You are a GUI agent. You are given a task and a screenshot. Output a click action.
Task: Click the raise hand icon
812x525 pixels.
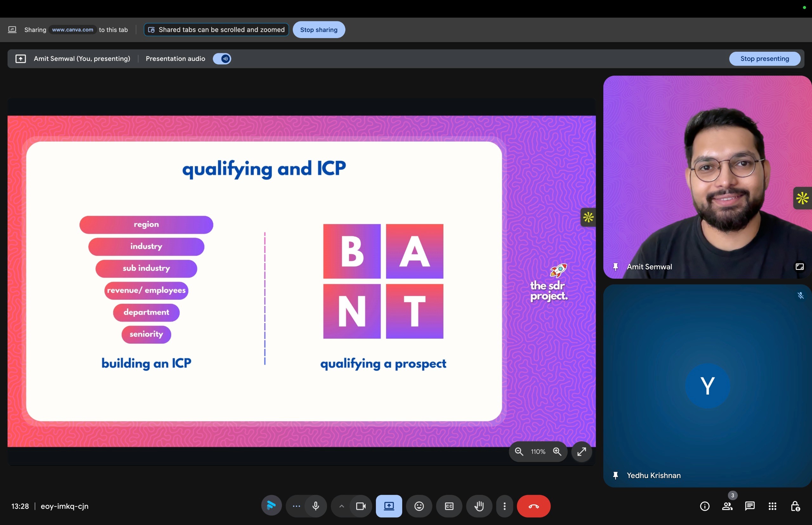(479, 506)
